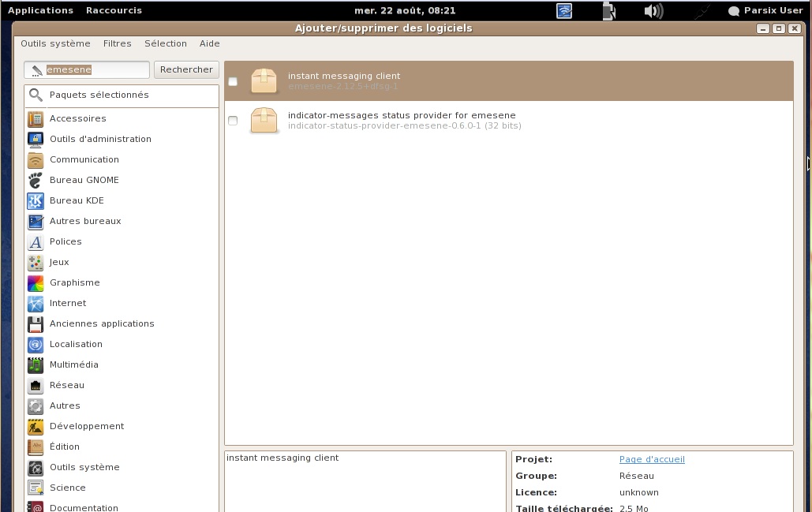Image resolution: width=812 pixels, height=512 pixels.
Task: Select the Développement category label
Action: tap(87, 426)
